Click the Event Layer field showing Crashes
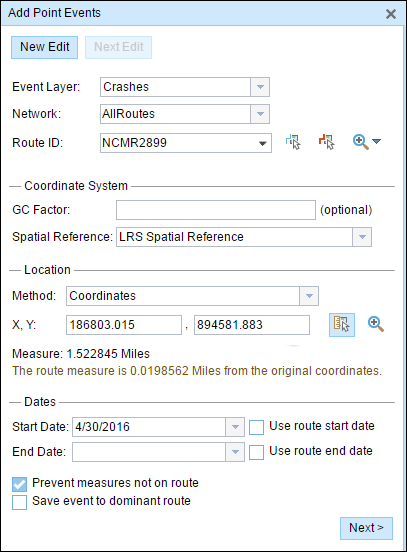Image resolution: width=407 pixels, height=552 pixels. point(175,87)
